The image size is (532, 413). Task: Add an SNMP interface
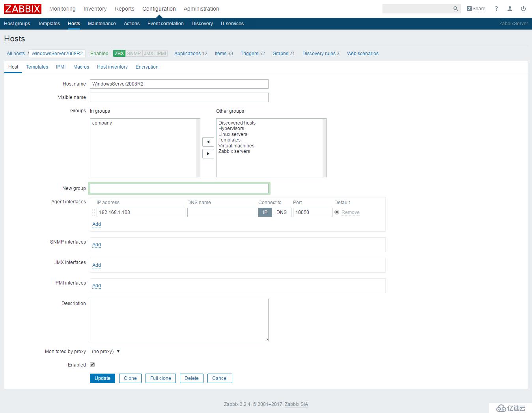pos(97,245)
